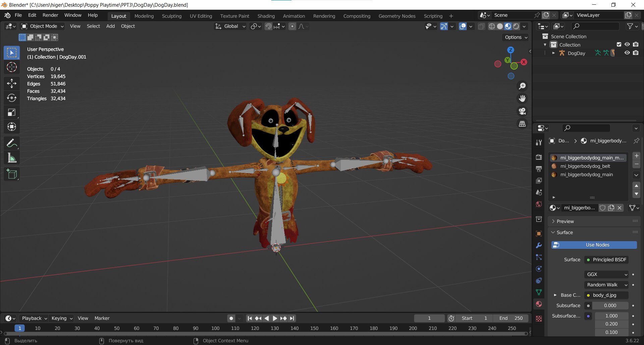Toggle proportional editing in header
Screen dimensions: 644x345
[x=292, y=26]
